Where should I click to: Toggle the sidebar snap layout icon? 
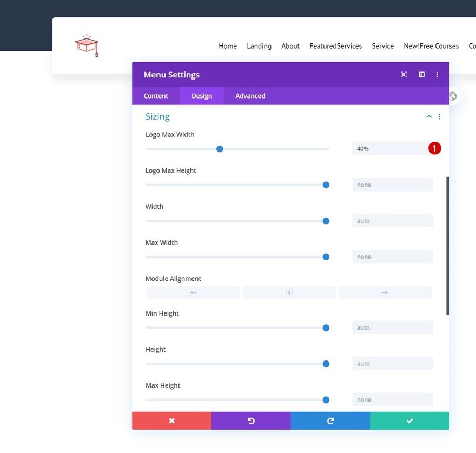click(x=422, y=75)
